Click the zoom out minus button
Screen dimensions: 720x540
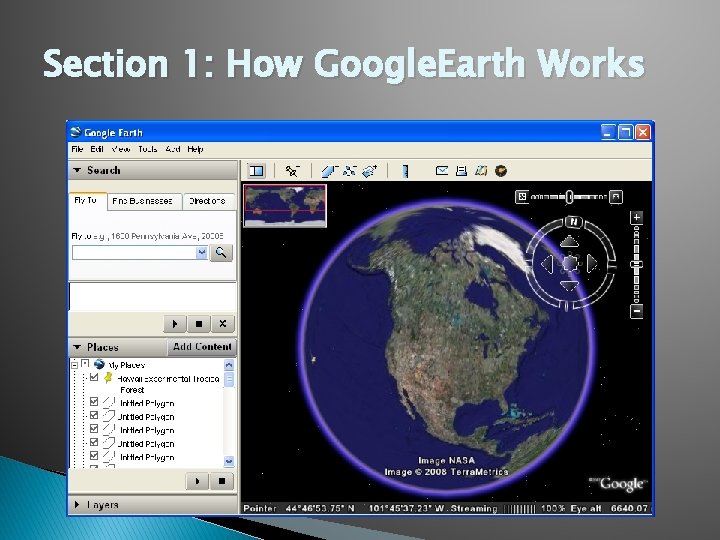click(636, 311)
